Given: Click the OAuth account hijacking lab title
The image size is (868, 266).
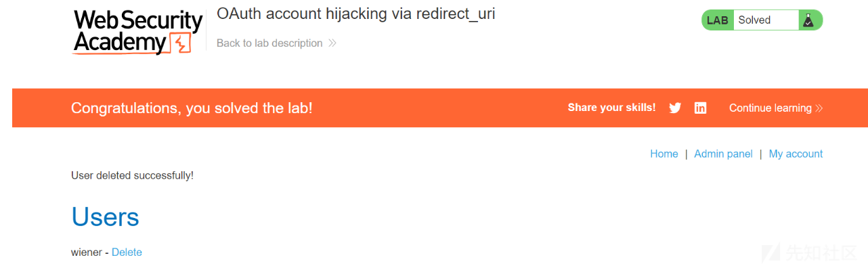Looking at the screenshot, I should pos(356,14).
